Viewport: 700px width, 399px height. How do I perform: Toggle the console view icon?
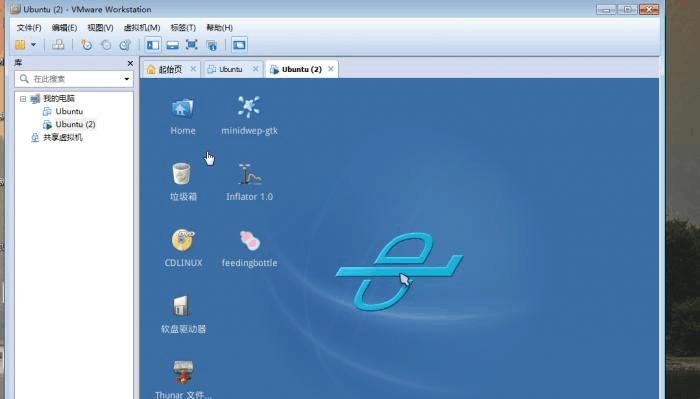tap(239, 45)
